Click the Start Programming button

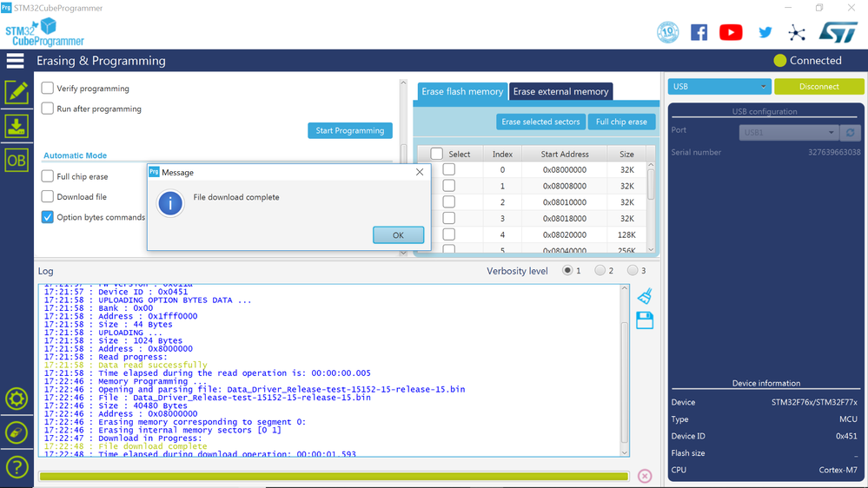pos(350,130)
